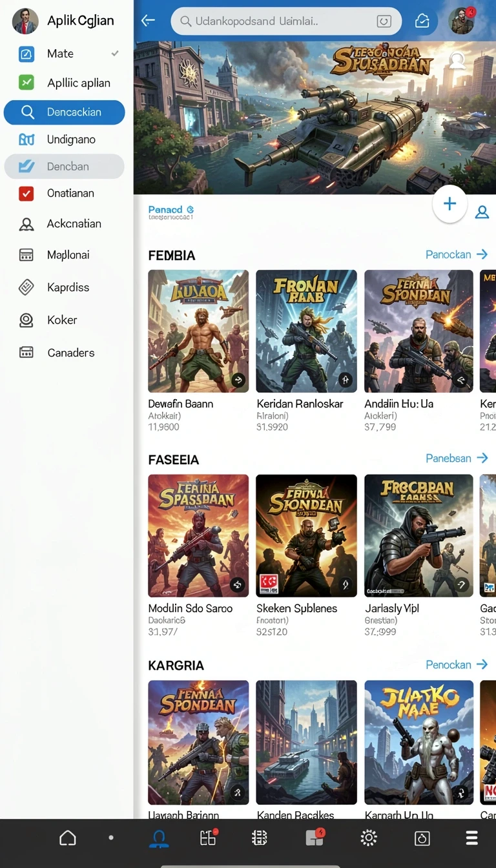This screenshot has height=868, width=496.
Task: Click the Maplonai card icon
Action: [x=26, y=255]
